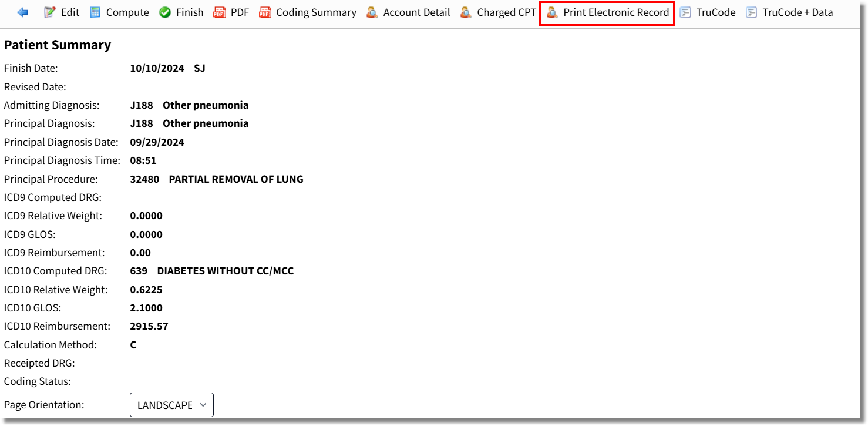Open the Page Orientation LANDSCAPE dropdown
The width and height of the screenshot is (868, 426).
click(x=171, y=405)
